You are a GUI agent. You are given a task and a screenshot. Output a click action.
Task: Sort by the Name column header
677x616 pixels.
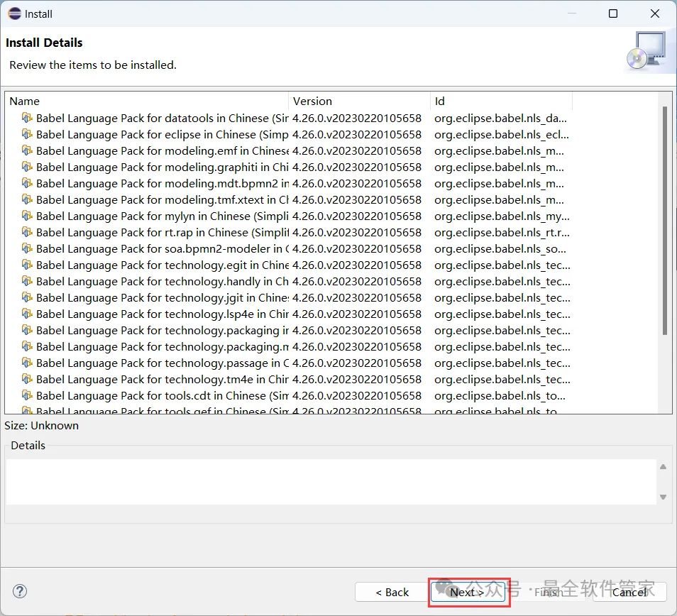pyautogui.click(x=147, y=101)
